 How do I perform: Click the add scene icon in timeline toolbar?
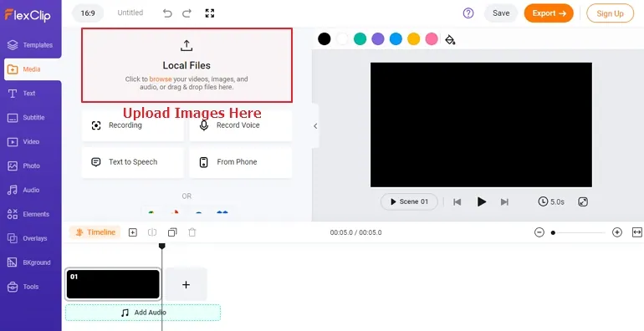(x=133, y=232)
